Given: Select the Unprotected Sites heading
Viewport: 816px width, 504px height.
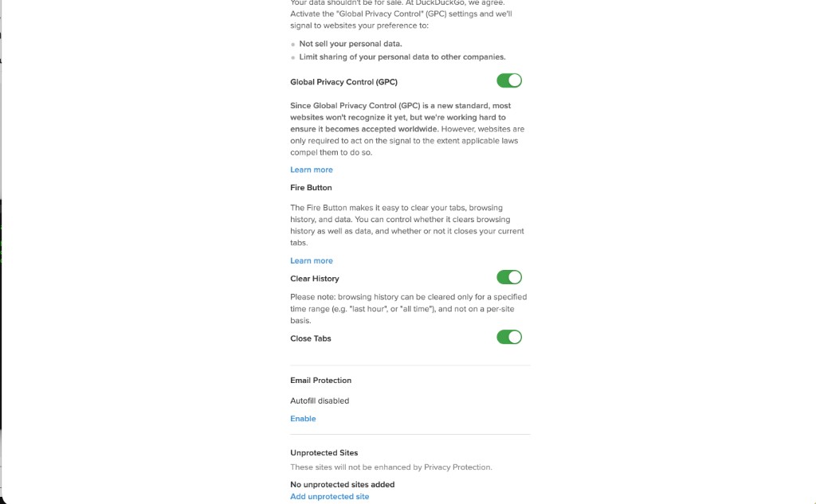Looking at the screenshot, I should tap(324, 453).
